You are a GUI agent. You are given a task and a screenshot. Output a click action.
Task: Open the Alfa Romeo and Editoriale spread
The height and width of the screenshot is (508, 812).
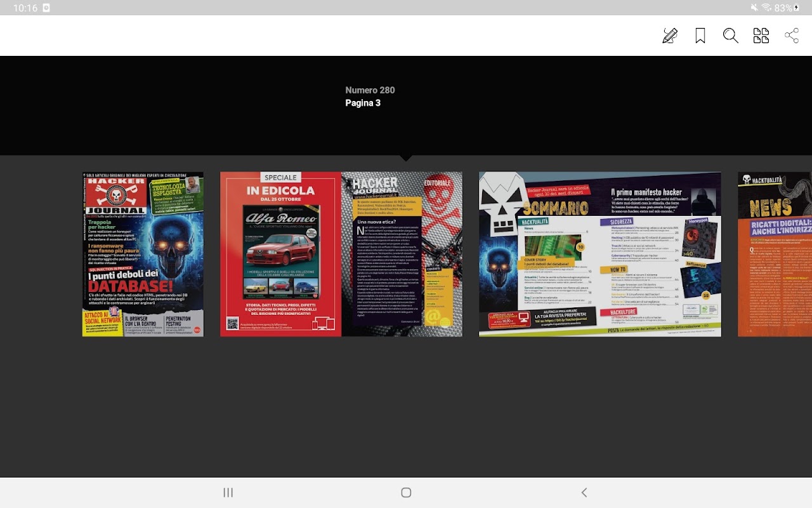pos(341,254)
